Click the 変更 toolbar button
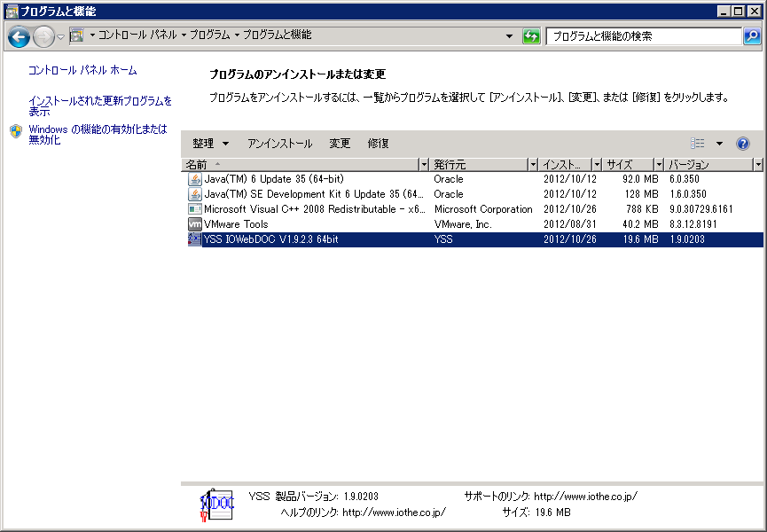The width and height of the screenshot is (767, 532). (340, 144)
